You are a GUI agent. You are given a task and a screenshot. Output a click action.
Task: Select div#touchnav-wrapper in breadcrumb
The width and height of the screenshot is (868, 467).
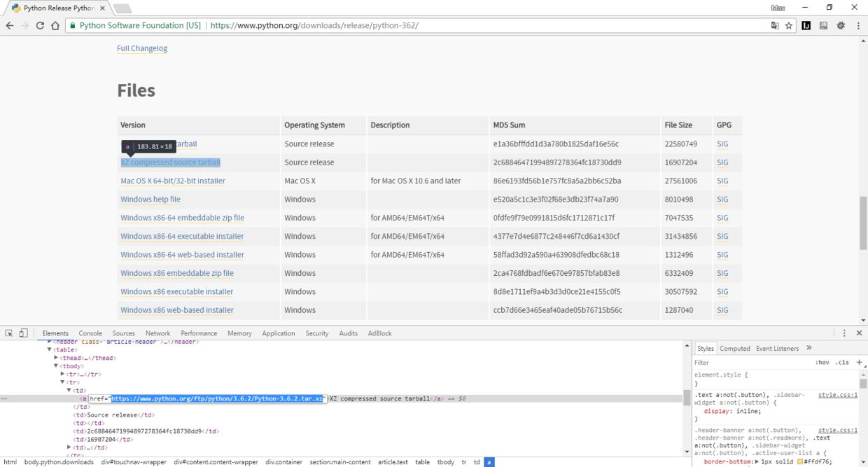[134, 462]
